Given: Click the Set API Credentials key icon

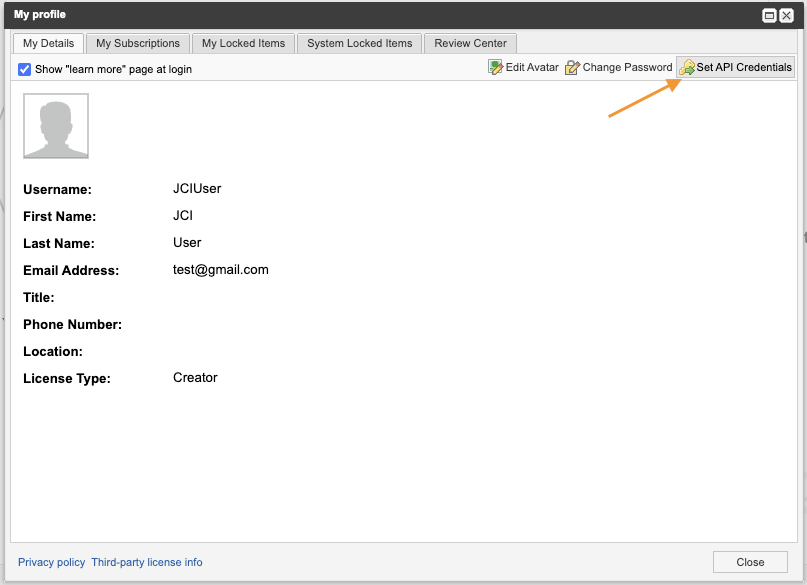Looking at the screenshot, I should (x=687, y=68).
